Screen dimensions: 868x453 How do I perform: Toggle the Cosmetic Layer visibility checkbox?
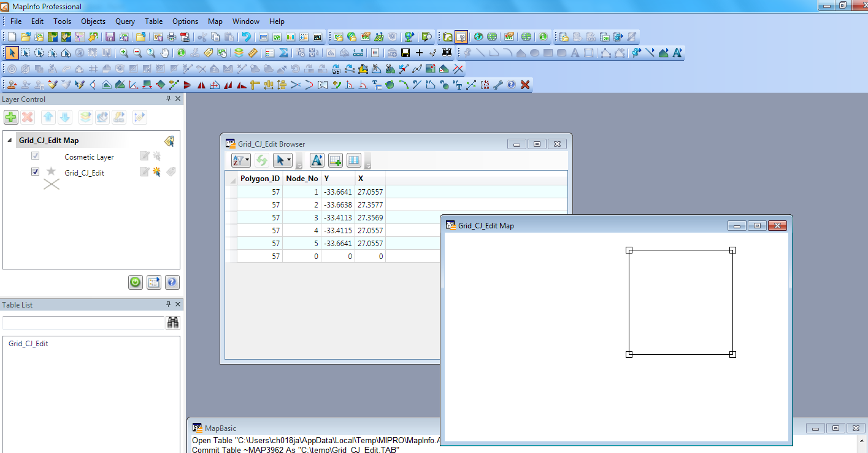point(36,157)
